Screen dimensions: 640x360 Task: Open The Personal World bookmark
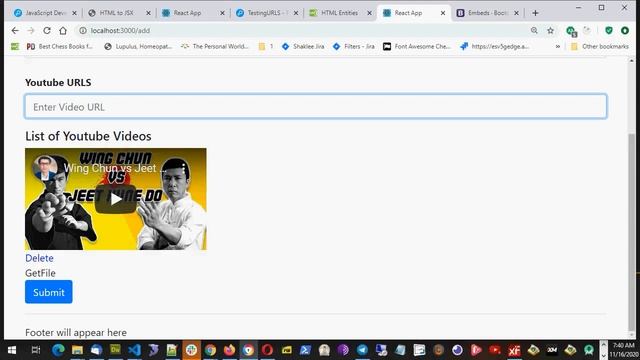click(215, 47)
